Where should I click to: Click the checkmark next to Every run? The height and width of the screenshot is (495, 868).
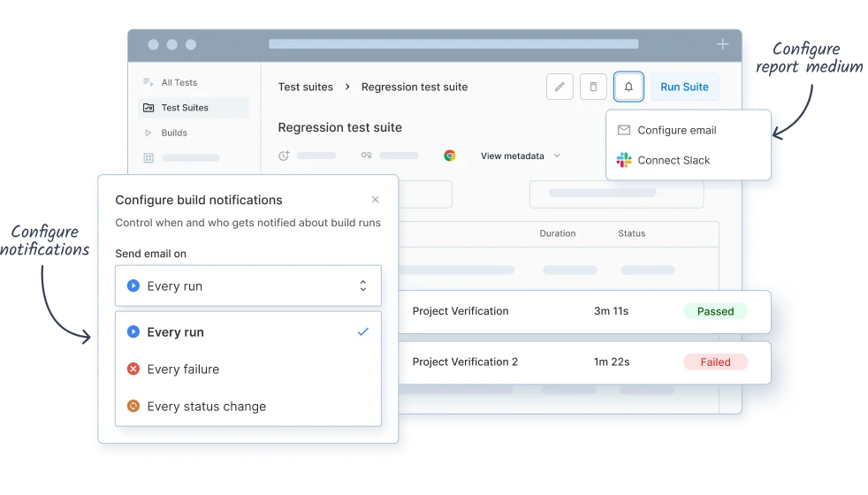[363, 331]
